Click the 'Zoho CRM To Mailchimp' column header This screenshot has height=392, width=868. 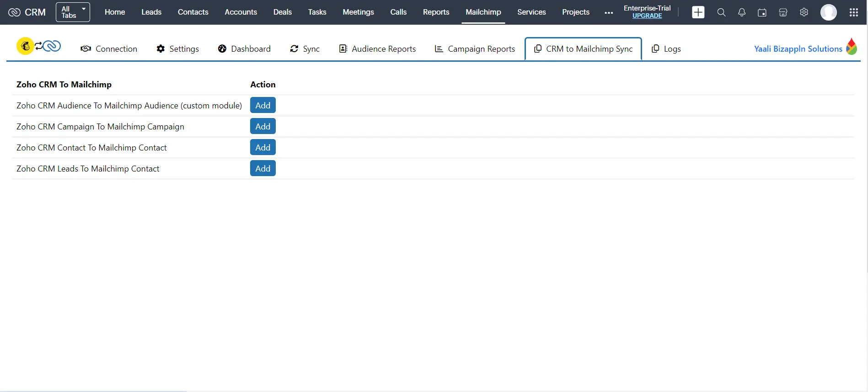pos(64,85)
